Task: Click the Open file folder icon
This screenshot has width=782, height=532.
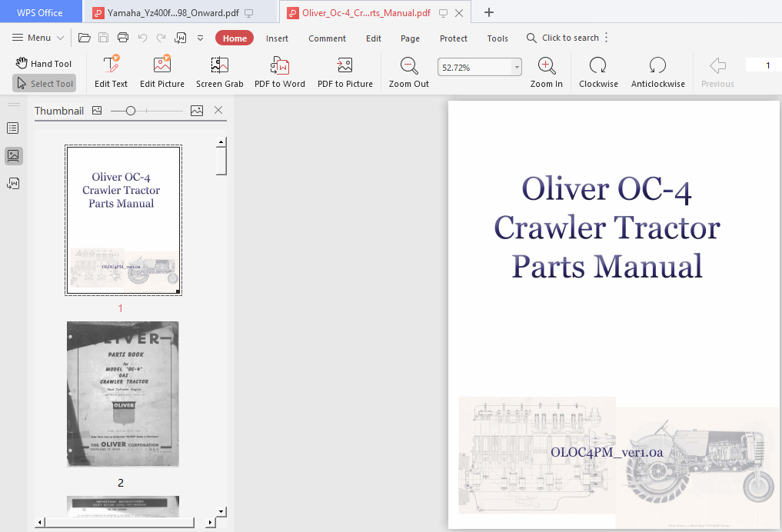Action: [85, 38]
